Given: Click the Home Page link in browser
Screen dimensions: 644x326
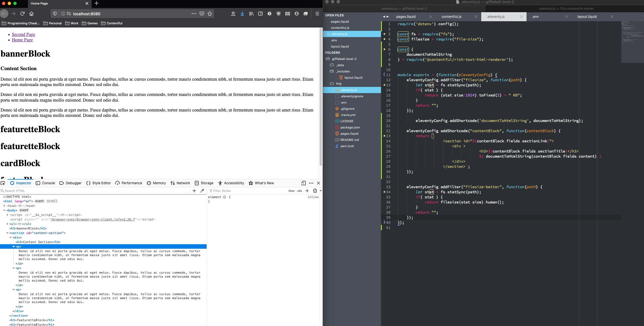Looking at the screenshot, I should (22, 40).
